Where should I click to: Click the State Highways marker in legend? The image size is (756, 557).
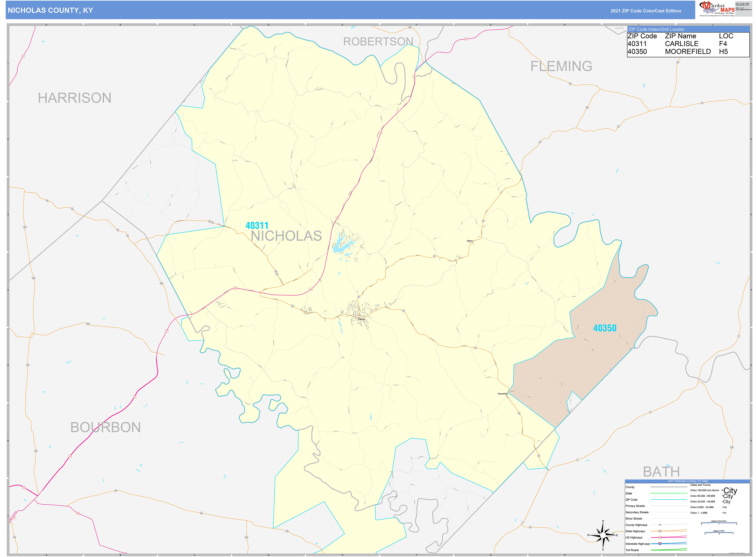tap(660, 531)
